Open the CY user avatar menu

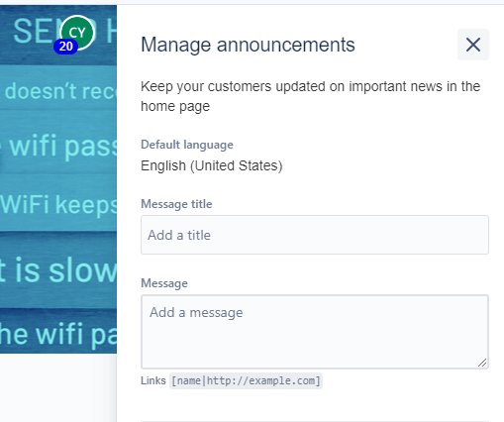77,33
